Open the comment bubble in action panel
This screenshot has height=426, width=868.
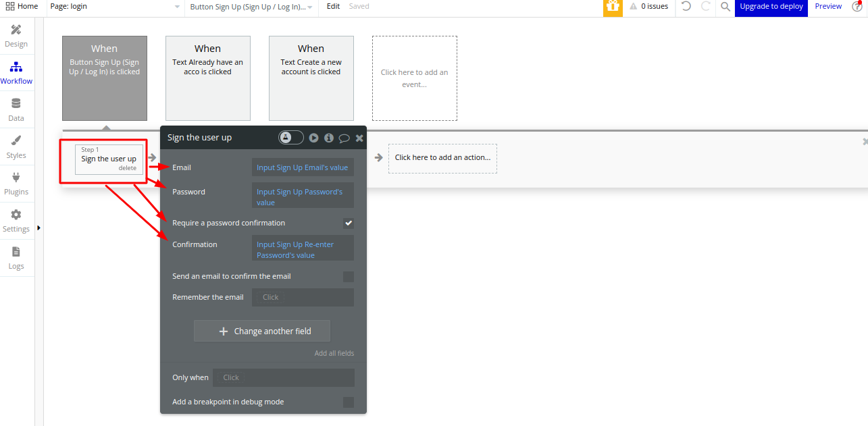[x=344, y=138]
